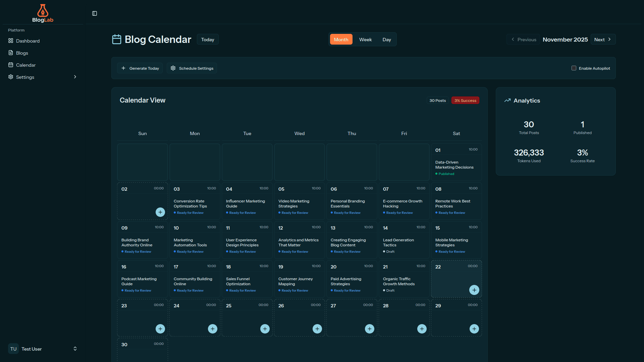The width and height of the screenshot is (644, 362).
Task: Click the plus icon on day 29
Action: [x=474, y=329]
